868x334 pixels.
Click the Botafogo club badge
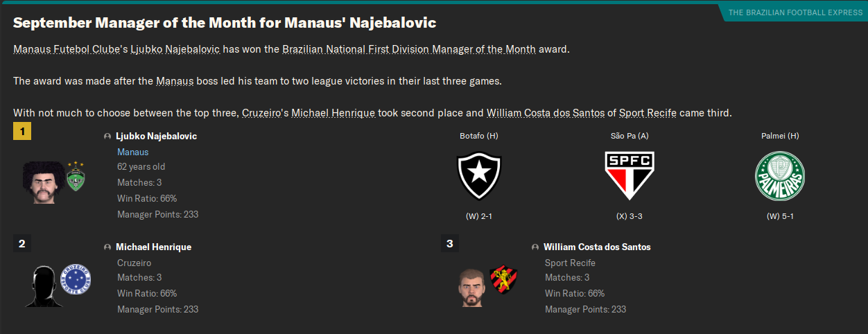(478, 176)
